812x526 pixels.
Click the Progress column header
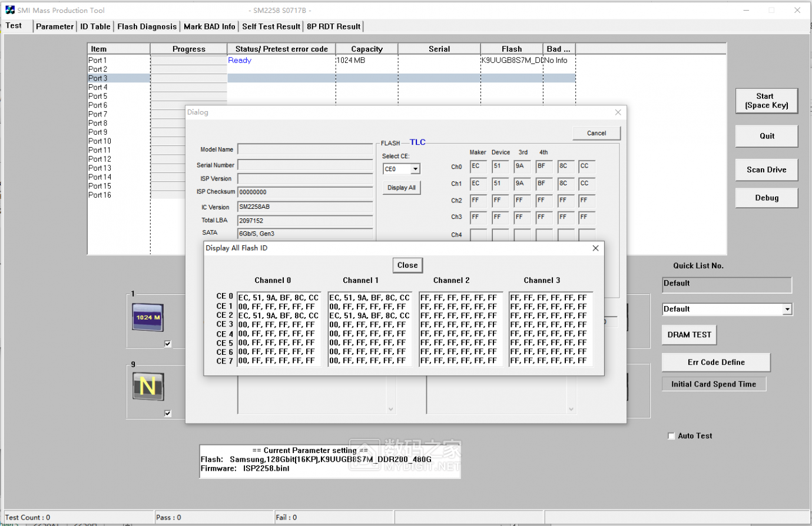188,49
